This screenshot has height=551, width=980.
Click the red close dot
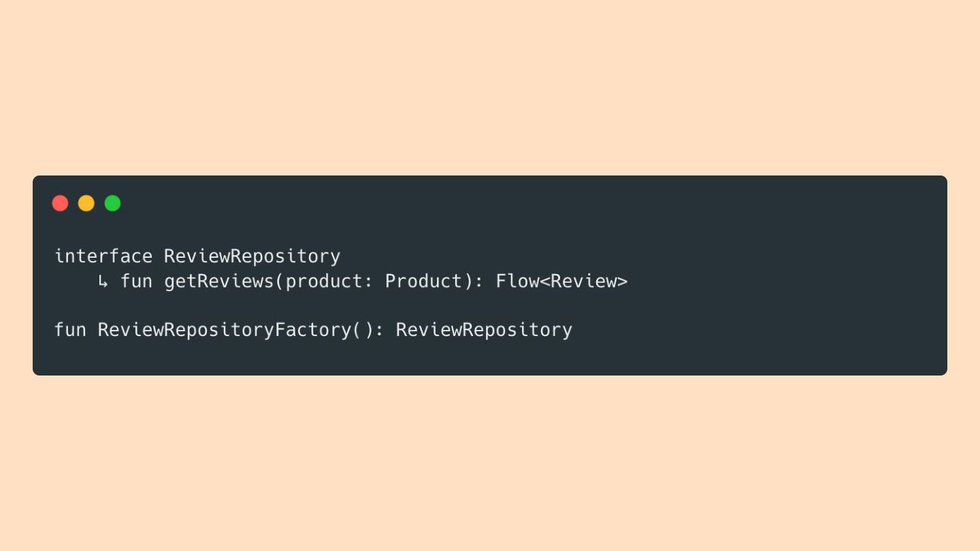(60, 203)
